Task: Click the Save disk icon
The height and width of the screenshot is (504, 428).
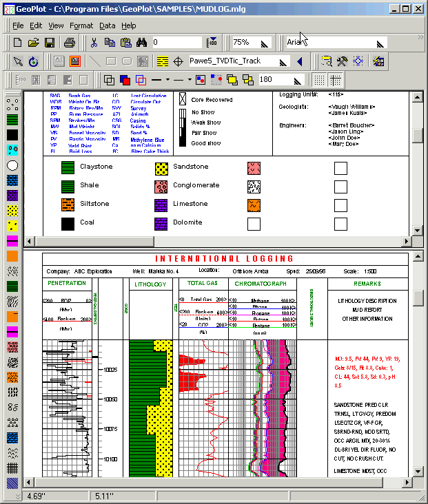Action: click(50, 43)
